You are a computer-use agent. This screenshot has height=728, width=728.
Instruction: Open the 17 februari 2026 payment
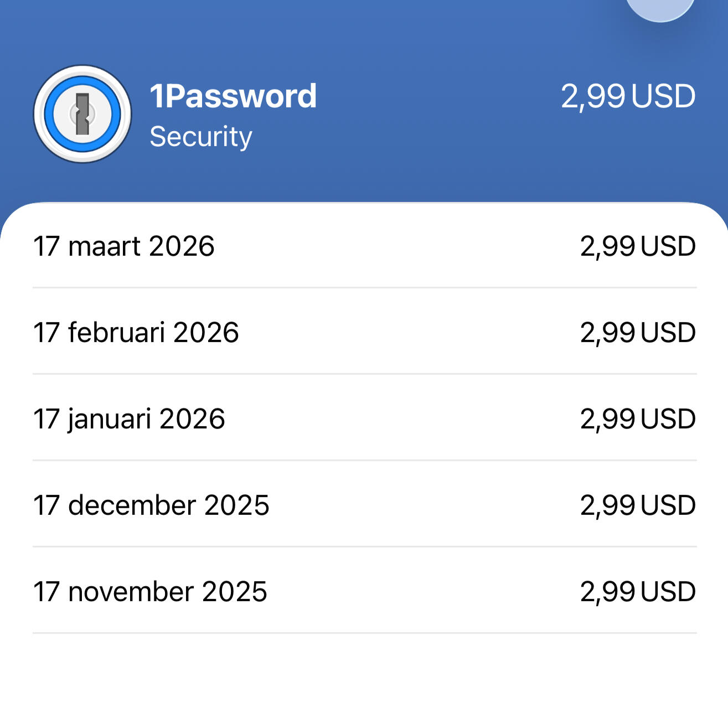click(136, 333)
